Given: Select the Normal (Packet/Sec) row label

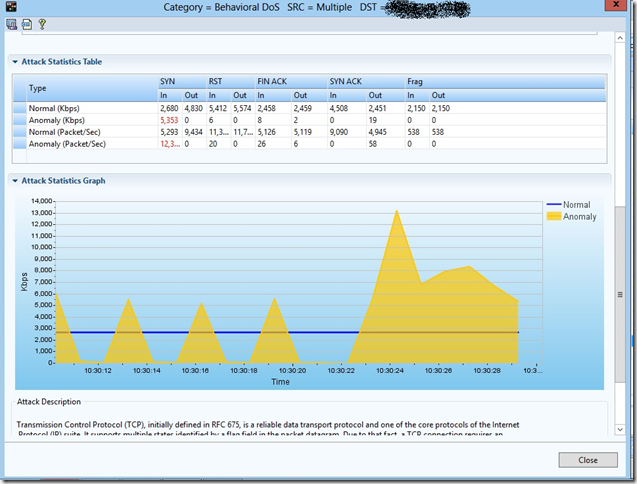Looking at the screenshot, I should 64,132.
